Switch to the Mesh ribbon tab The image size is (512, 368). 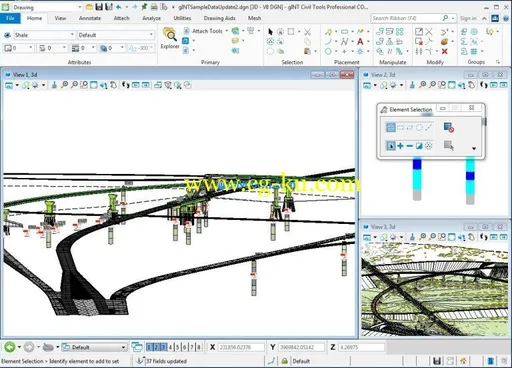[254, 18]
